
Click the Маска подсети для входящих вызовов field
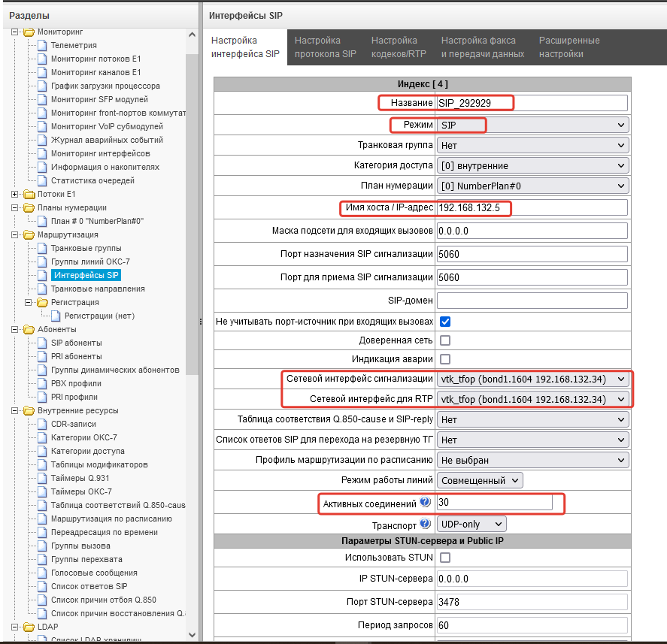(x=532, y=231)
